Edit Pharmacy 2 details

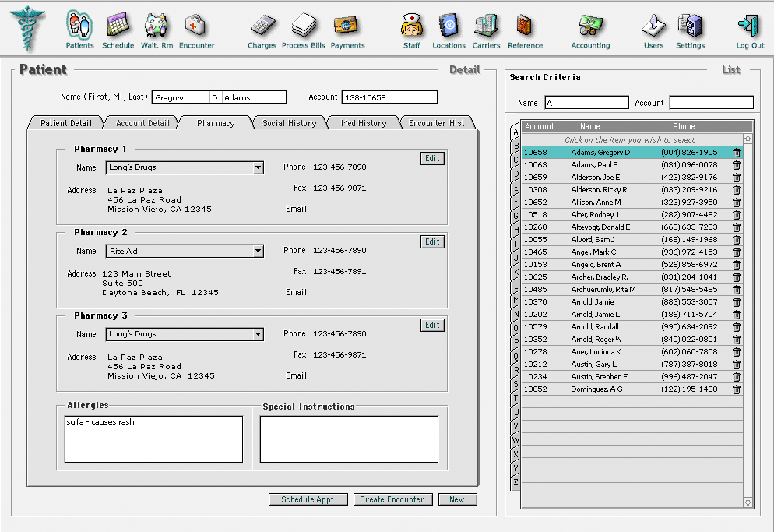coord(432,242)
